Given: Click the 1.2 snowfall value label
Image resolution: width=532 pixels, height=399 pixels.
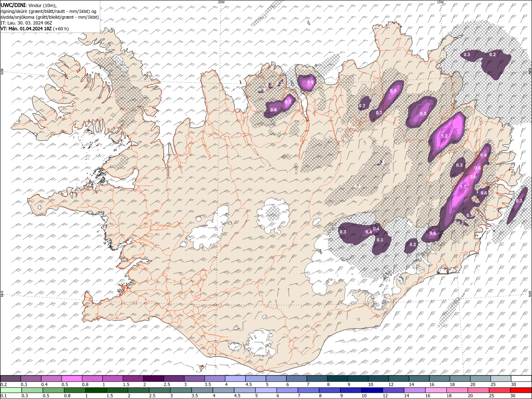Looking at the screenshot, I should (x=444, y=136).
